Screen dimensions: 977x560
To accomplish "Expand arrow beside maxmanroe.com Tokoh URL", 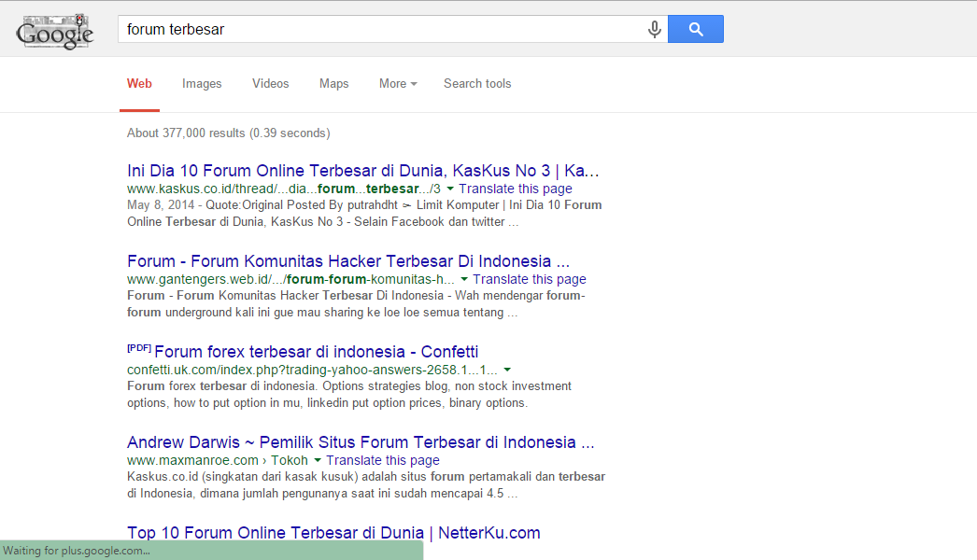I will pos(318,460).
